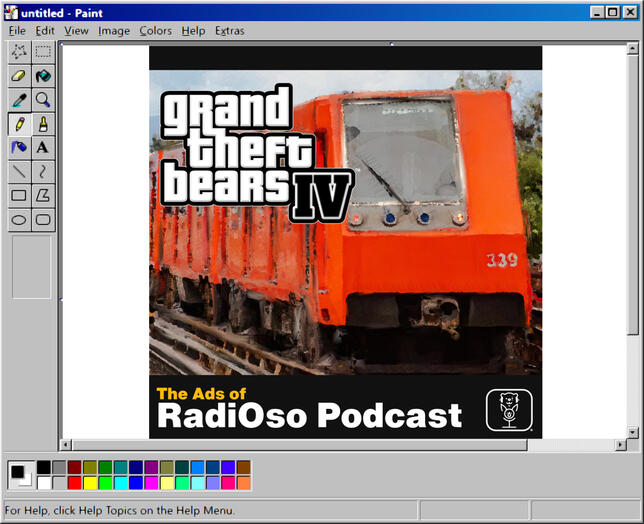Pick the dark gray palette swatch
This screenshot has height=524, width=644.
point(59,467)
